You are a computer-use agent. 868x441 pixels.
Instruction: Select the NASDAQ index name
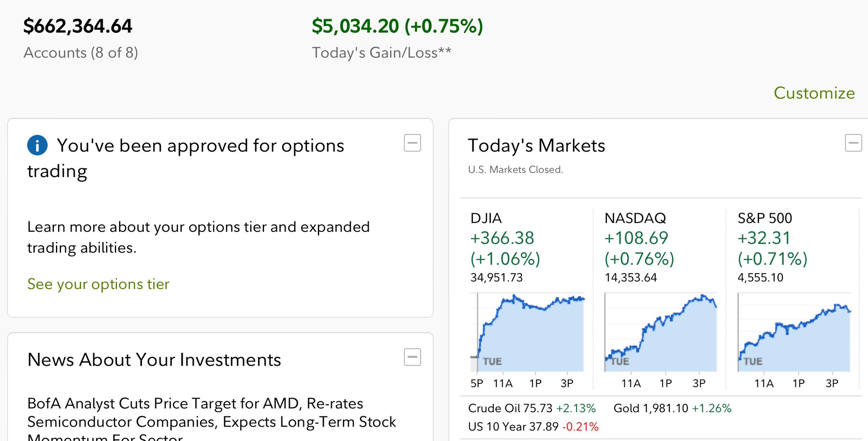click(635, 218)
